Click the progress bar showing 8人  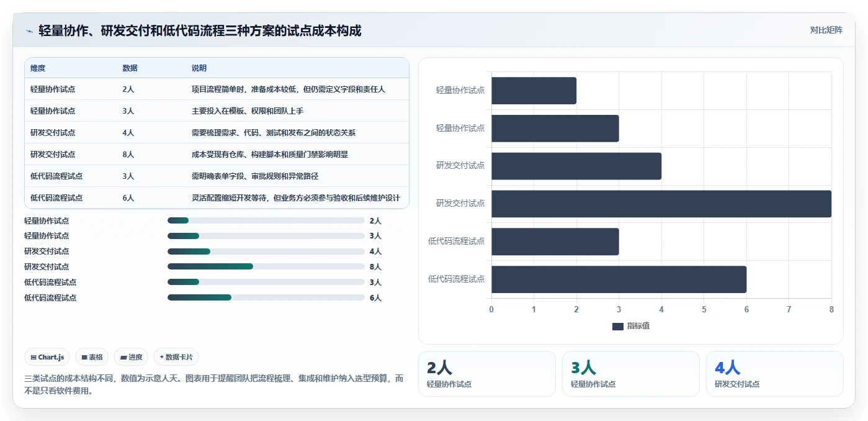pyautogui.click(x=266, y=266)
